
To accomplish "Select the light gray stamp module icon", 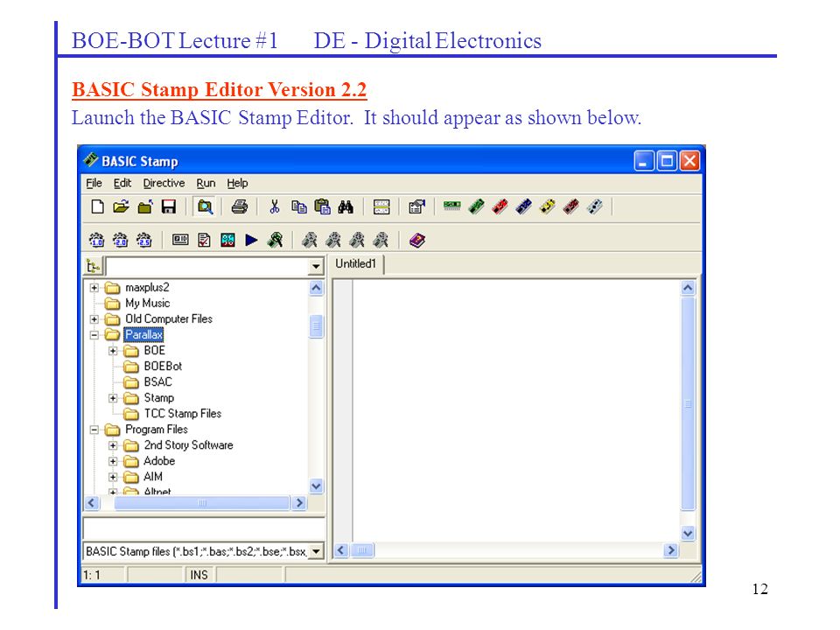I will tap(595, 206).
